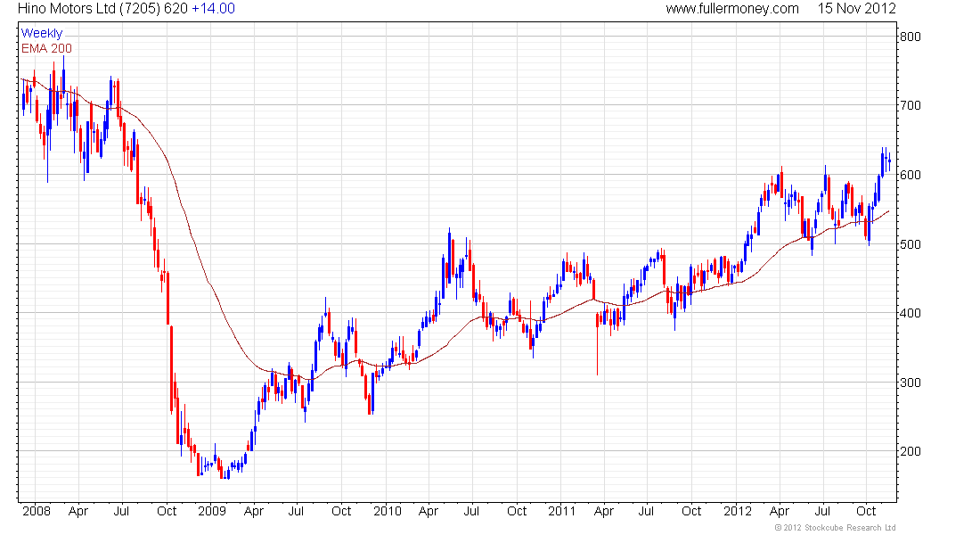980x535 pixels.
Task: Click the 500 price axis label
Action: tap(910, 244)
